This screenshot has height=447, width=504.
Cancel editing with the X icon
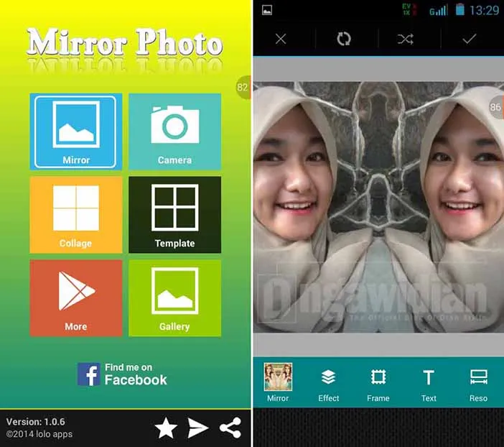281,40
